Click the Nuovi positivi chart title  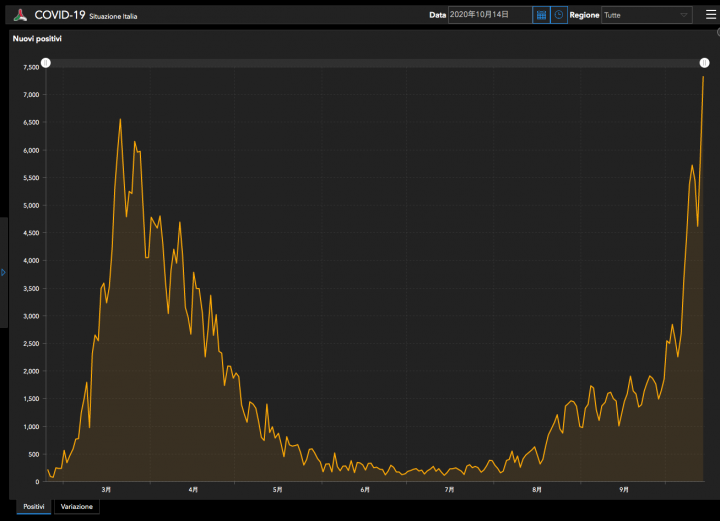pyautogui.click(x=37, y=39)
